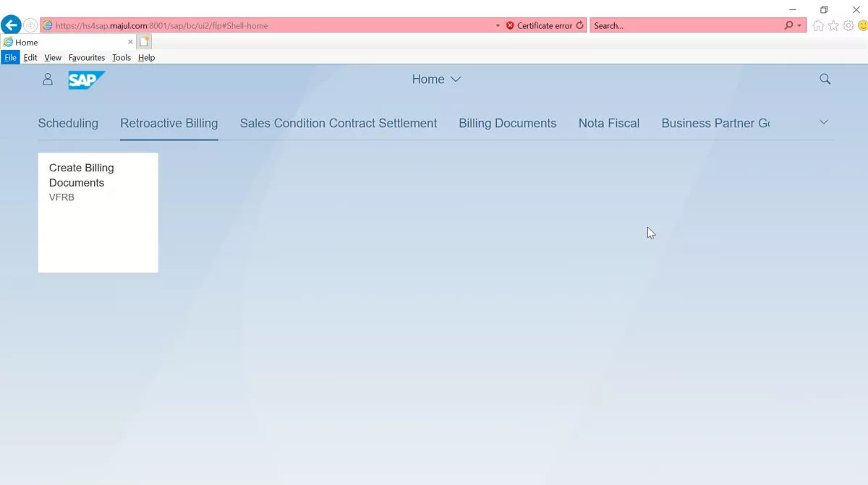Switch to Billing Documents tab

(508, 124)
